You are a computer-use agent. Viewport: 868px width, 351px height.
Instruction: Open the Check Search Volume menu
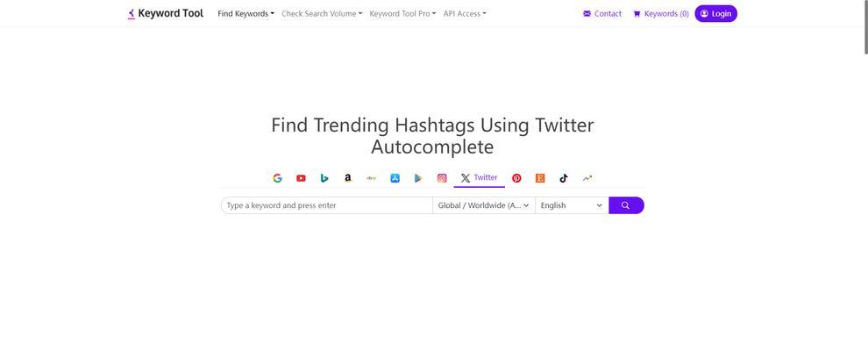[x=322, y=14]
